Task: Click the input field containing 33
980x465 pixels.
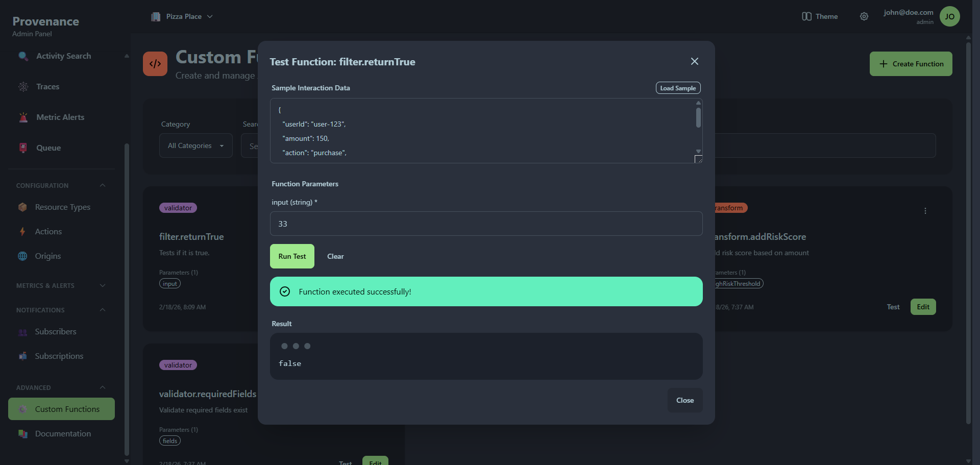Action: tap(486, 224)
